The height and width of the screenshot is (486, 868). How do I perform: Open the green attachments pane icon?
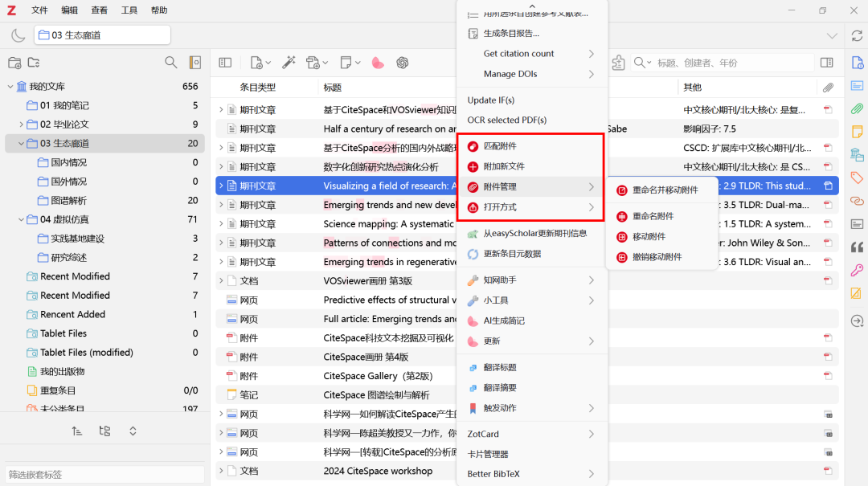(x=857, y=108)
